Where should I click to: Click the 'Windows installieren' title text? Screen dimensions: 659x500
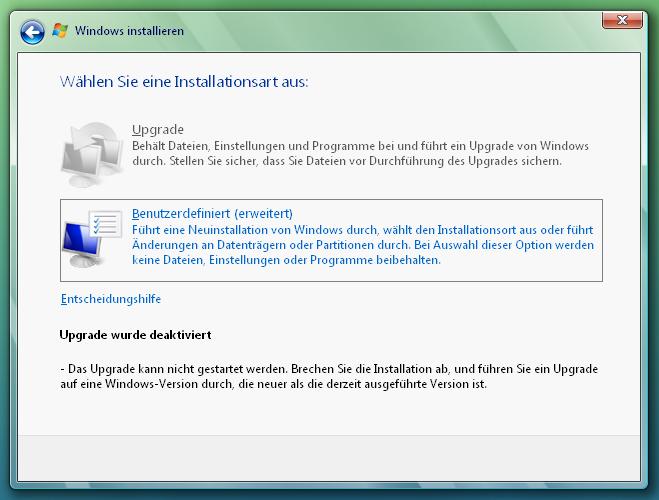click(x=129, y=31)
